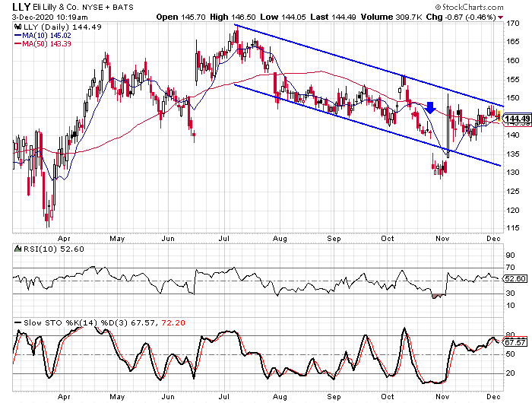
Task: Click the RSI 52.60 value label on axis
Action: (x=515, y=279)
